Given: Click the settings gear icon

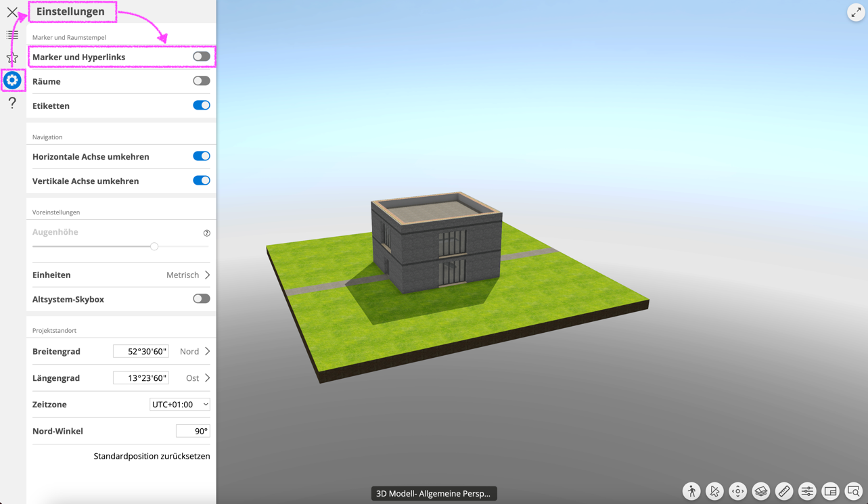Looking at the screenshot, I should point(12,80).
